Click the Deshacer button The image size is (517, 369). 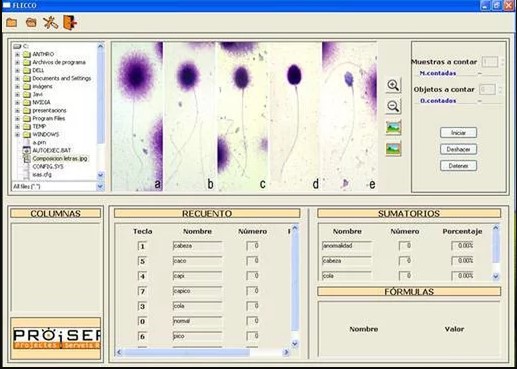pyautogui.click(x=458, y=149)
